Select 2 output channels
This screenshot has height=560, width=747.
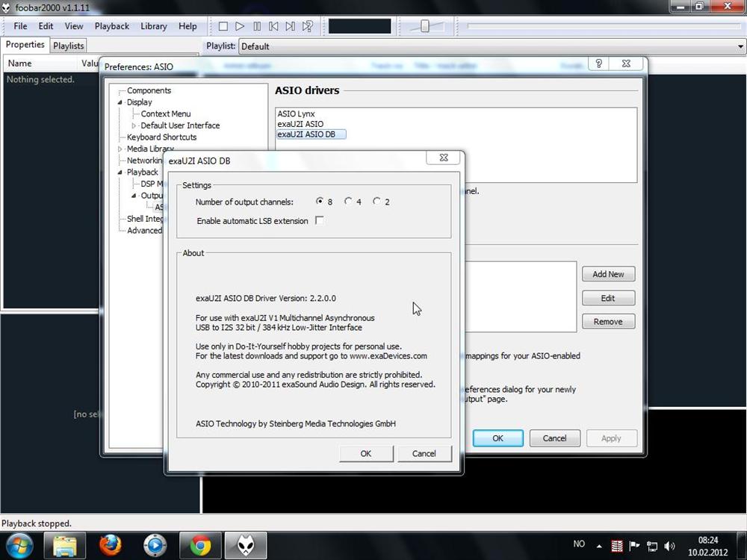[376, 202]
